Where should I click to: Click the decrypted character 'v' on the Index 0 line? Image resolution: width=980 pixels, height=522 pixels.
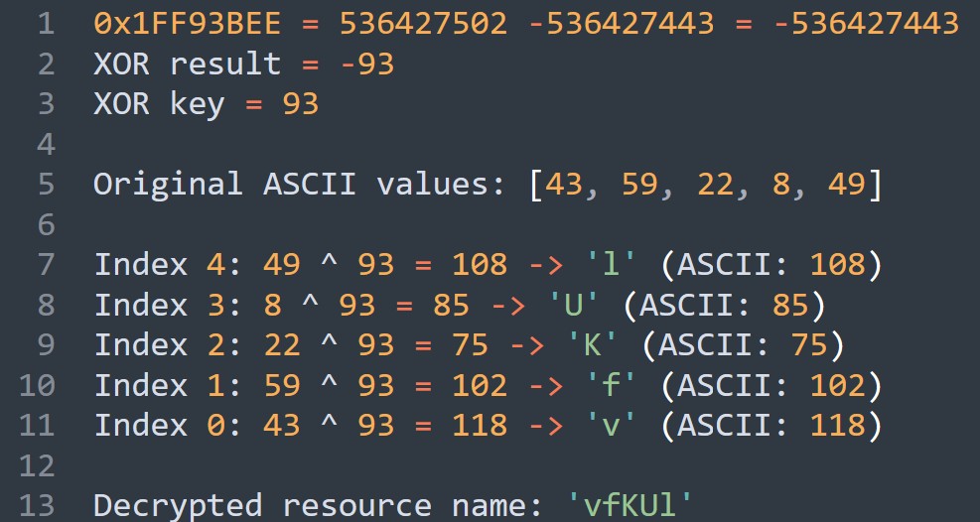point(610,425)
